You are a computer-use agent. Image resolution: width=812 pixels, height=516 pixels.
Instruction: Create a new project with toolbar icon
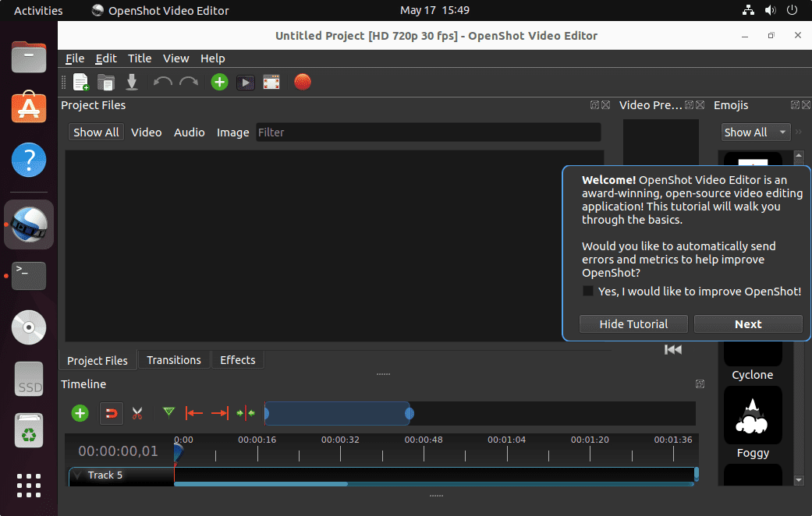click(x=81, y=82)
